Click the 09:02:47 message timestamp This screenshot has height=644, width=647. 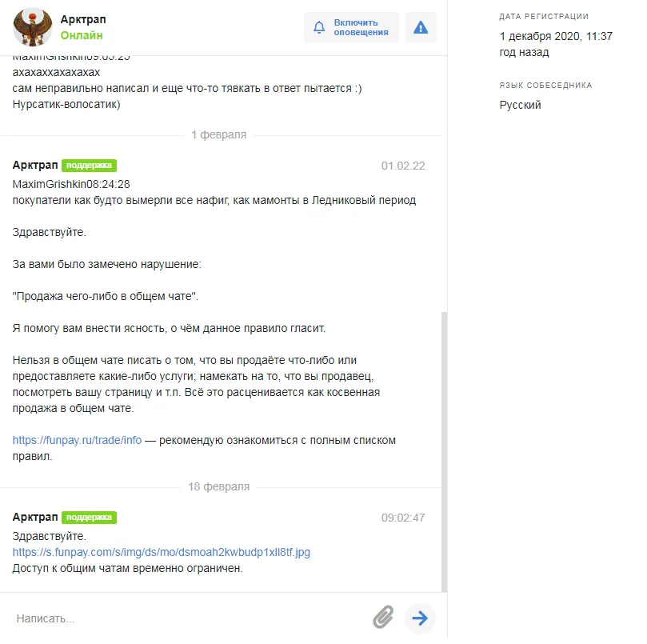point(403,518)
